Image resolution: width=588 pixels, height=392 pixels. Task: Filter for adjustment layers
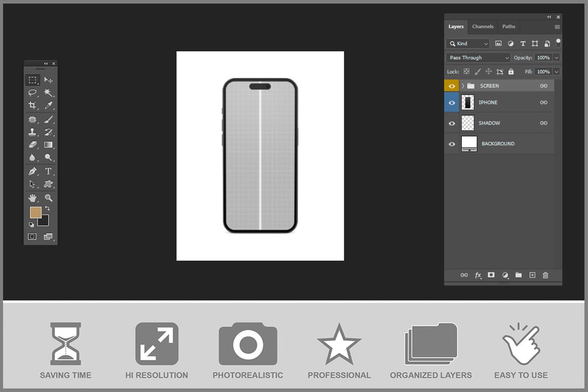coord(511,44)
